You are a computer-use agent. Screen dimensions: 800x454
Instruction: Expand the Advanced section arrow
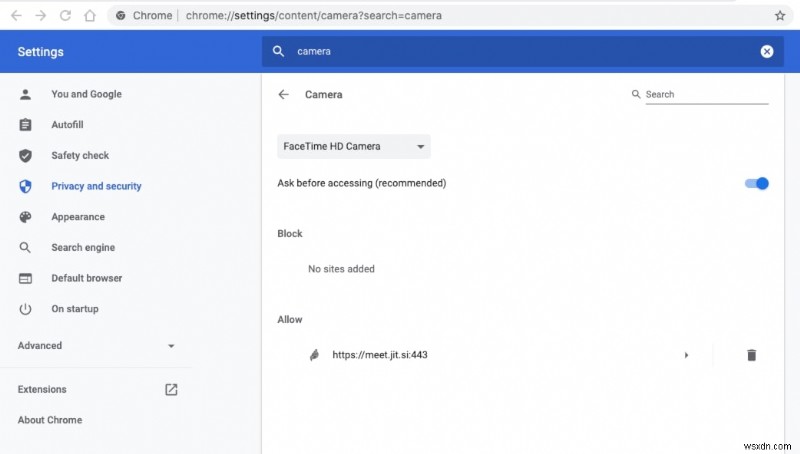point(171,346)
